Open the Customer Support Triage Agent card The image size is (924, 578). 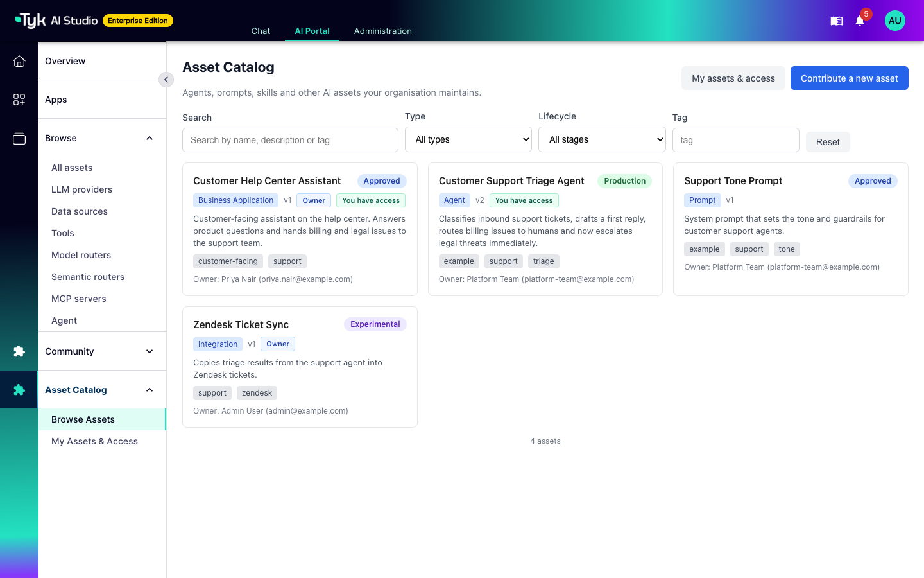545,229
